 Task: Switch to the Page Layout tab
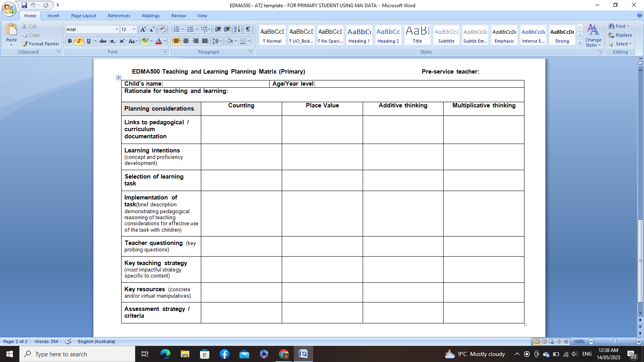(x=83, y=16)
